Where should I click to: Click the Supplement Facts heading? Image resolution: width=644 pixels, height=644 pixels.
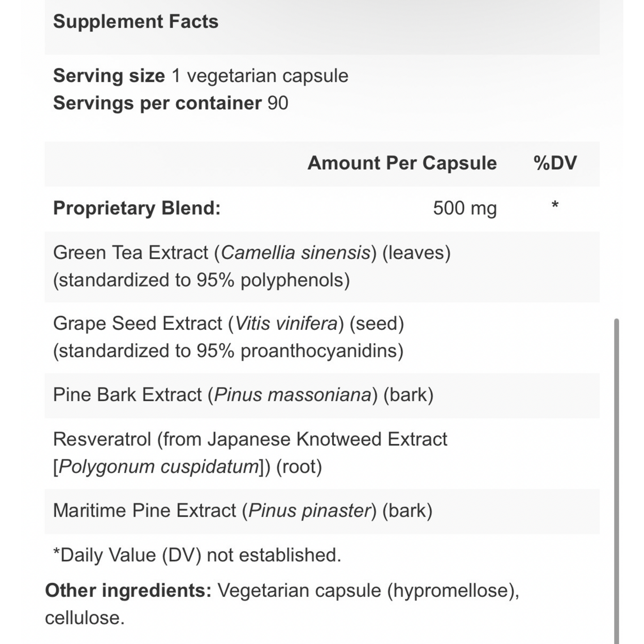pyautogui.click(x=136, y=21)
